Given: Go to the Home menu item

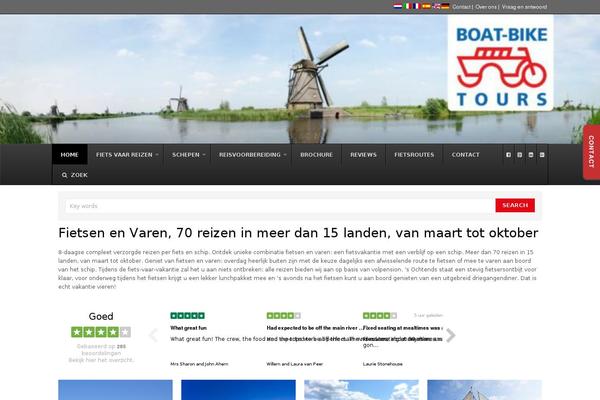Looking at the screenshot, I should [70, 155].
